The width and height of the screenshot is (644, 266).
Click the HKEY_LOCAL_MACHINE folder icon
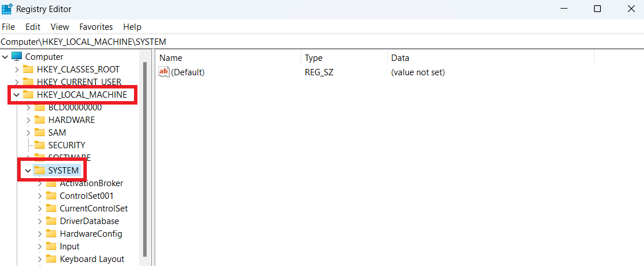[28, 95]
